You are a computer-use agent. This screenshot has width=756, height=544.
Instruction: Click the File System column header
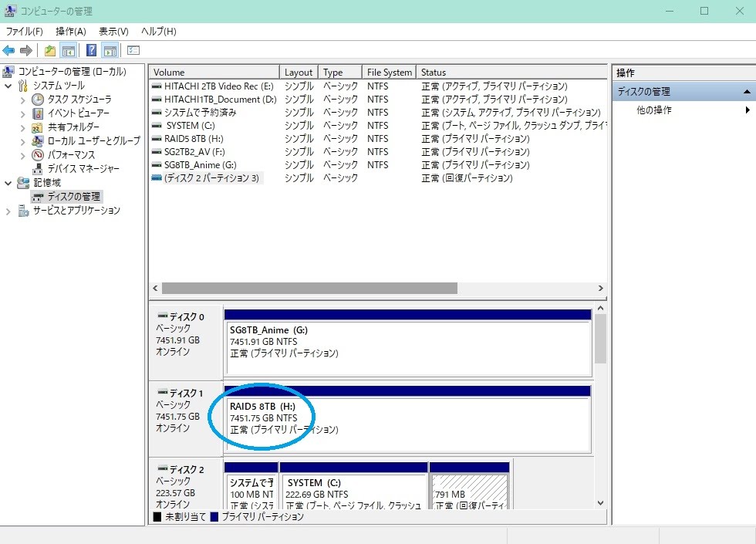click(x=390, y=73)
